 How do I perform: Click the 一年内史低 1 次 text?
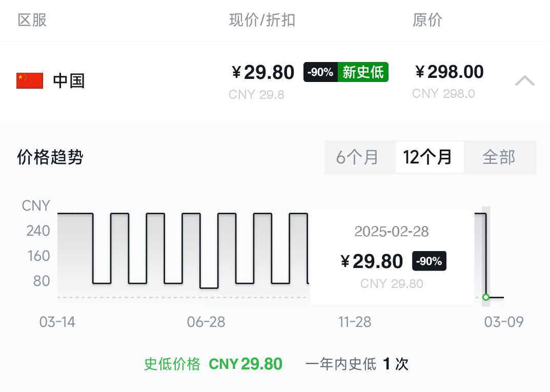click(357, 364)
